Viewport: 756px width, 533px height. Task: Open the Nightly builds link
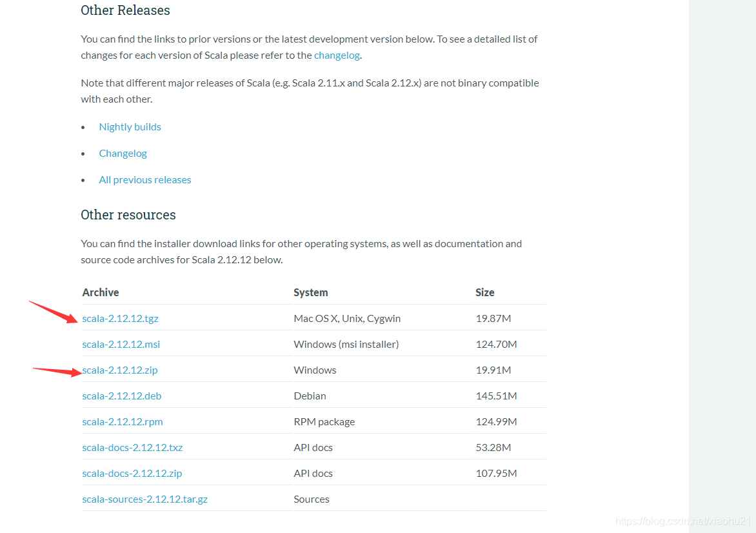coord(130,127)
